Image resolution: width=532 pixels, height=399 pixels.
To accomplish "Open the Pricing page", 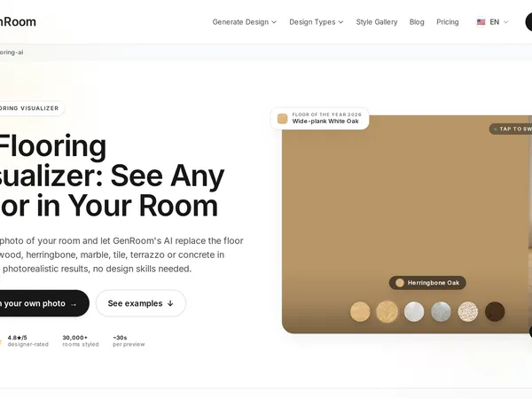I will [x=447, y=22].
